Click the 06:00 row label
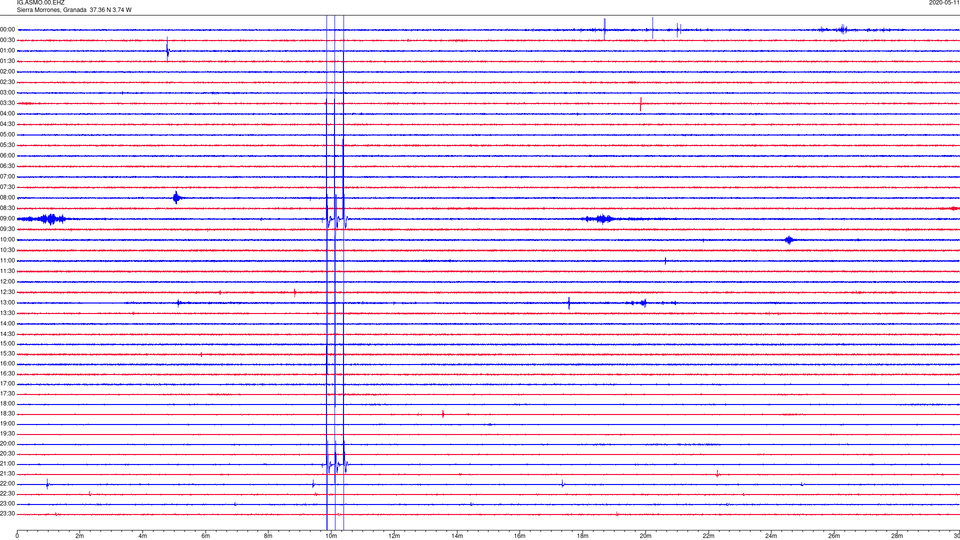This screenshot has height=540, width=960. coord(7,156)
